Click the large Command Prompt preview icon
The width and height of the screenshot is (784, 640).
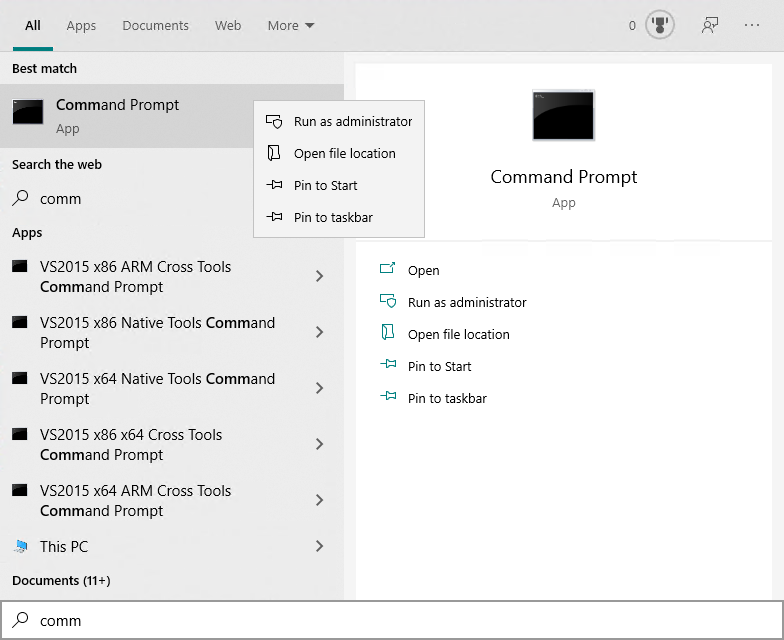[x=563, y=115]
